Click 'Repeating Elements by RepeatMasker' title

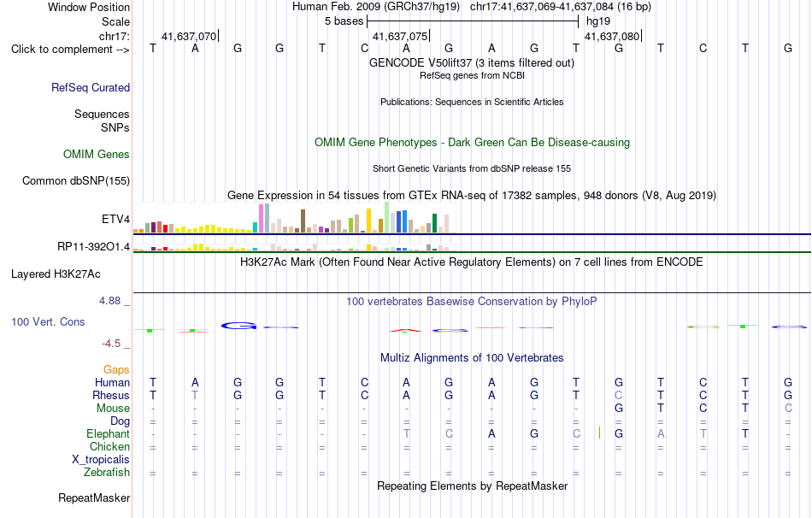[x=472, y=486]
